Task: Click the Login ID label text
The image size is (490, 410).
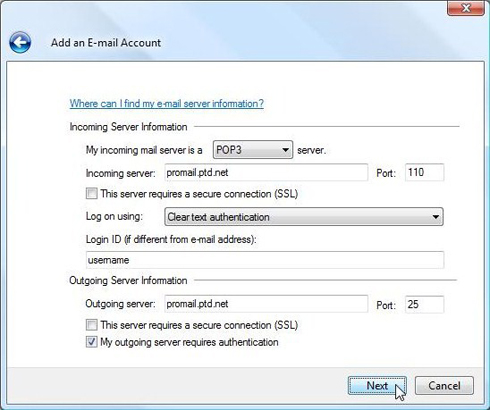Action: (171, 239)
